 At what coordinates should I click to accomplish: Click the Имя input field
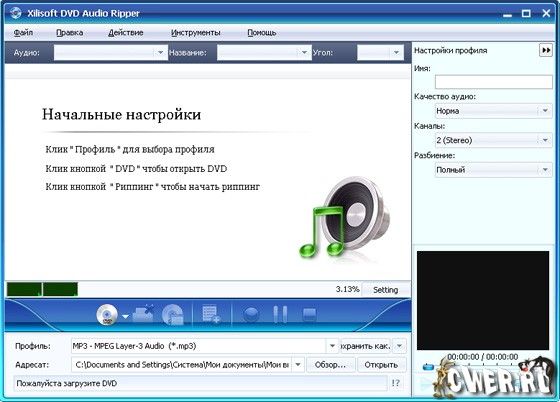point(494,82)
